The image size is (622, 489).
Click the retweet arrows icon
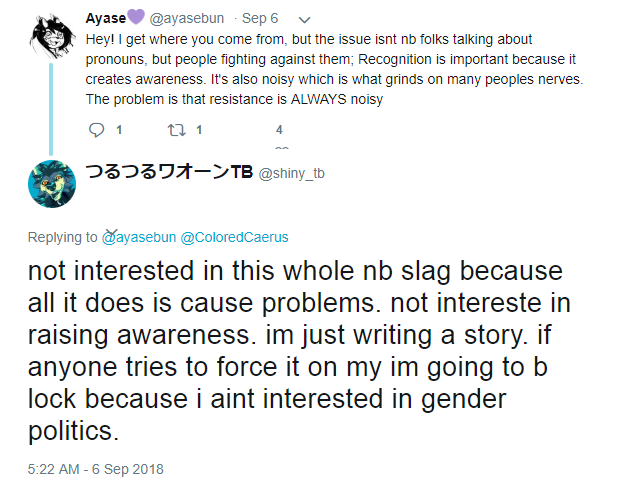click(x=177, y=130)
